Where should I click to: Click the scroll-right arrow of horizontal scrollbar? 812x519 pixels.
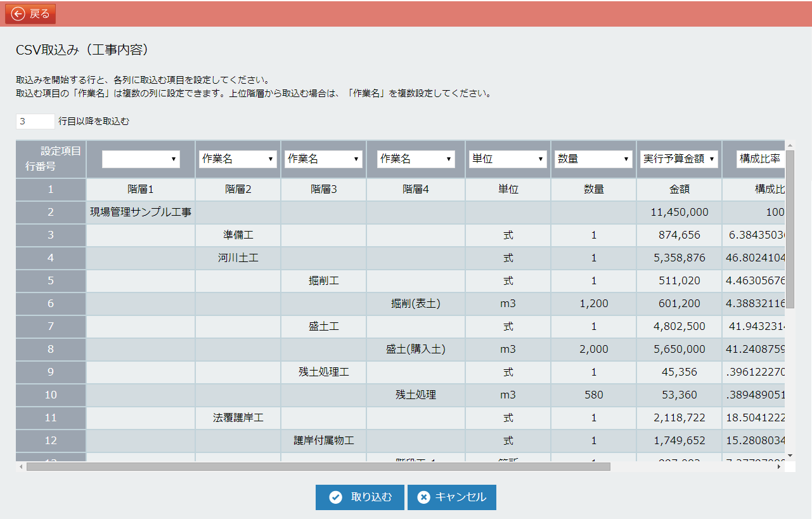[x=780, y=466]
